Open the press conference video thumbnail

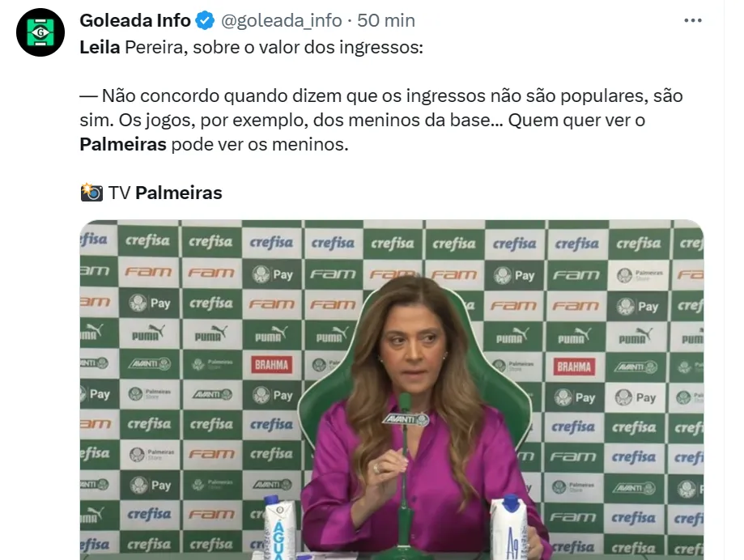pos(392,390)
